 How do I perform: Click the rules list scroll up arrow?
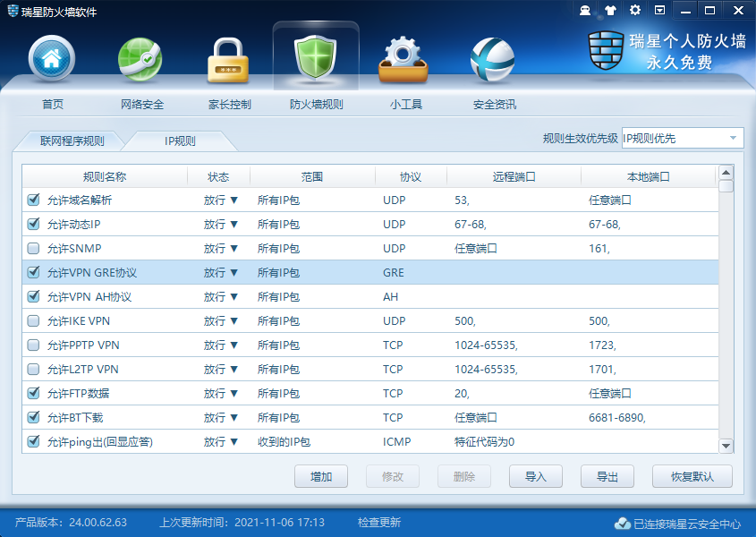[x=726, y=172]
